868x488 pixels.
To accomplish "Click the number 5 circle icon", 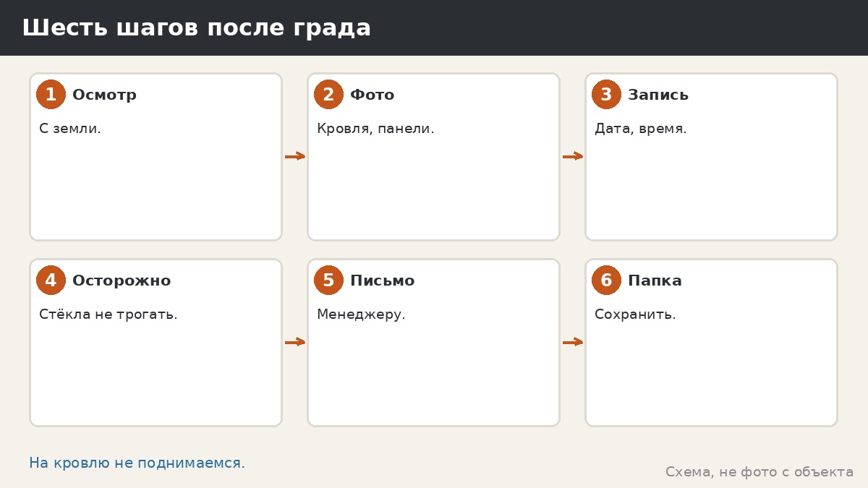I will 328,281.
